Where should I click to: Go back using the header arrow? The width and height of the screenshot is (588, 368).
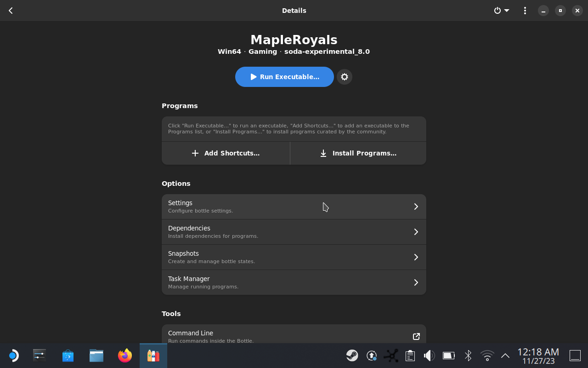(x=11, y=11)
